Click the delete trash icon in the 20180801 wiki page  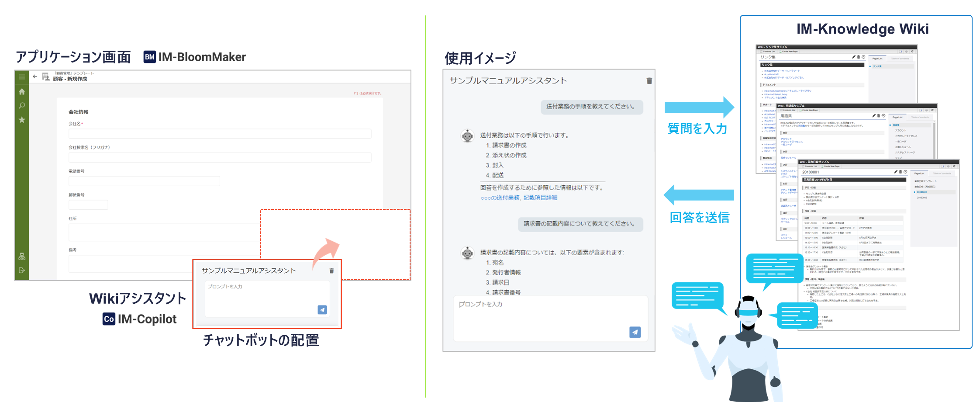tap(901, 172)
